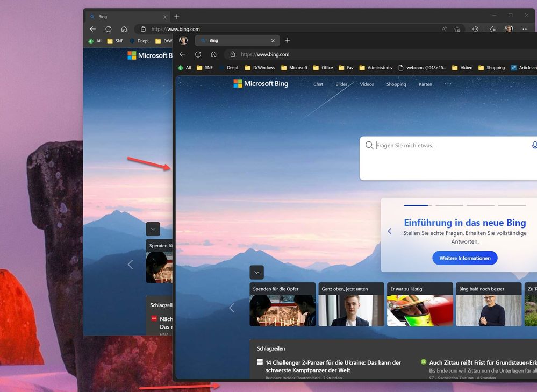Click Microsoft Bing logo in front window
This screenshot has width=537, height=392.
[261, 83]
